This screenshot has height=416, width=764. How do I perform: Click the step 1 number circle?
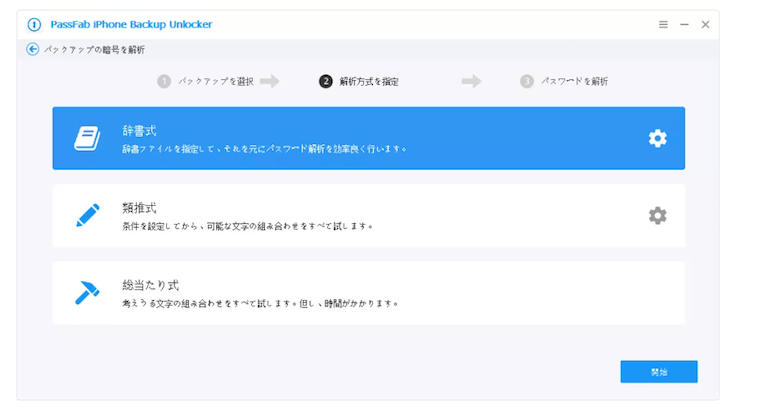point(164,81)
